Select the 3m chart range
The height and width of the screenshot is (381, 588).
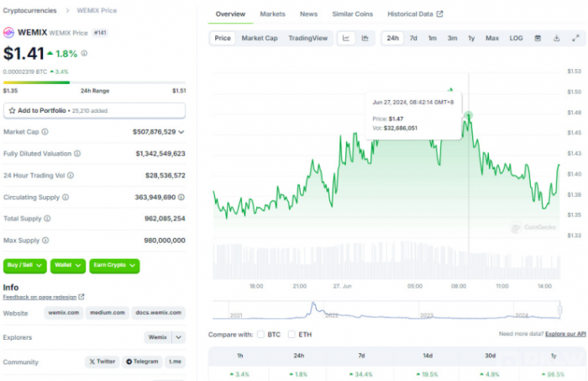(452, 39)
